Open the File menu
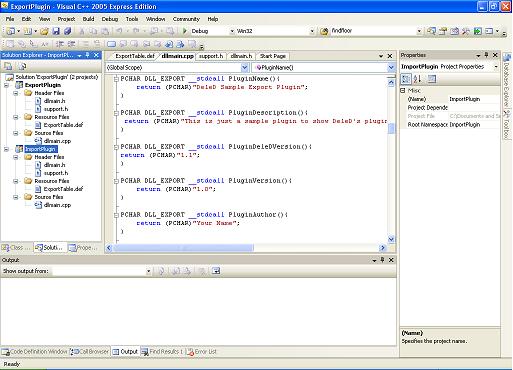This screenshot has width=513, height=370. click(10, 19)
